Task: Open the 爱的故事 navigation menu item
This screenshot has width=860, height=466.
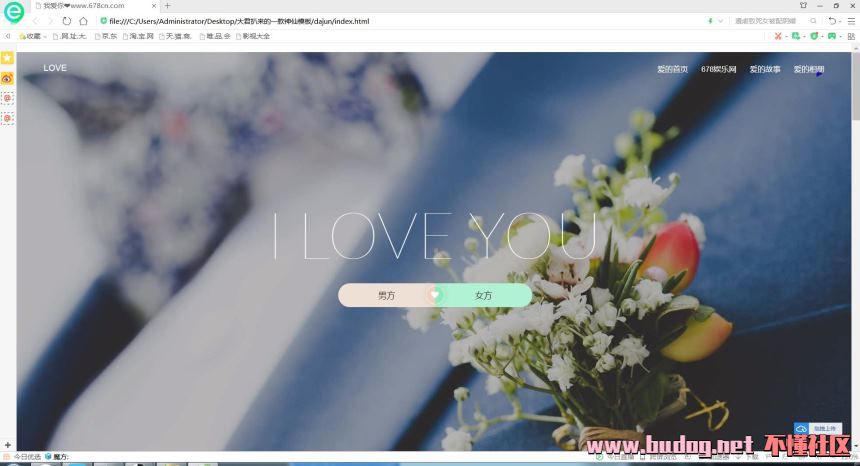Action: point(765,69)
